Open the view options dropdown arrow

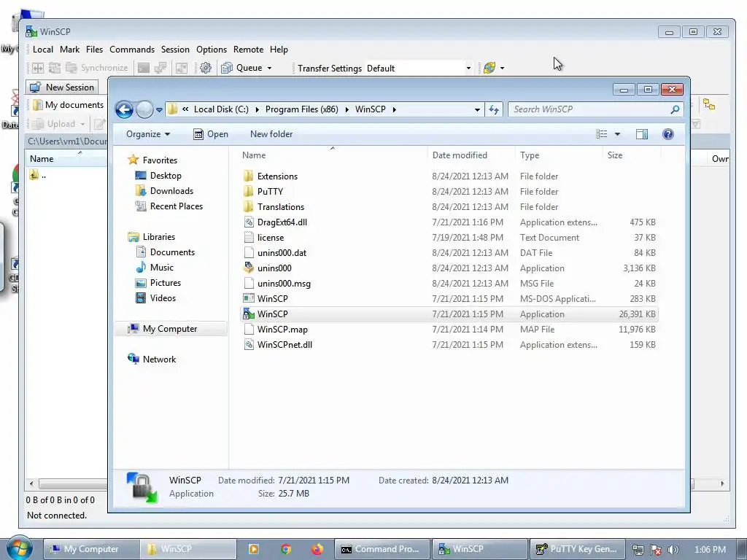click(617, 134)
